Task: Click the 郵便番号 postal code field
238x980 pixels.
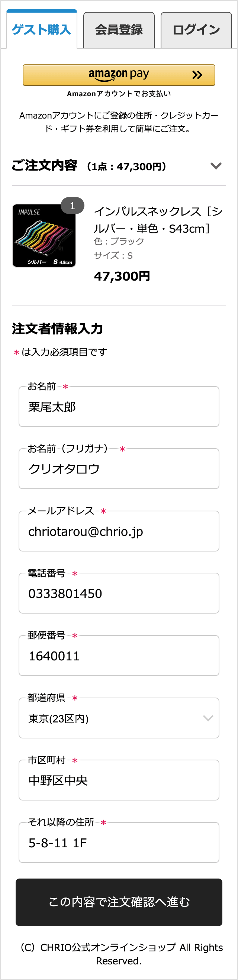Action: click(119, 656)
